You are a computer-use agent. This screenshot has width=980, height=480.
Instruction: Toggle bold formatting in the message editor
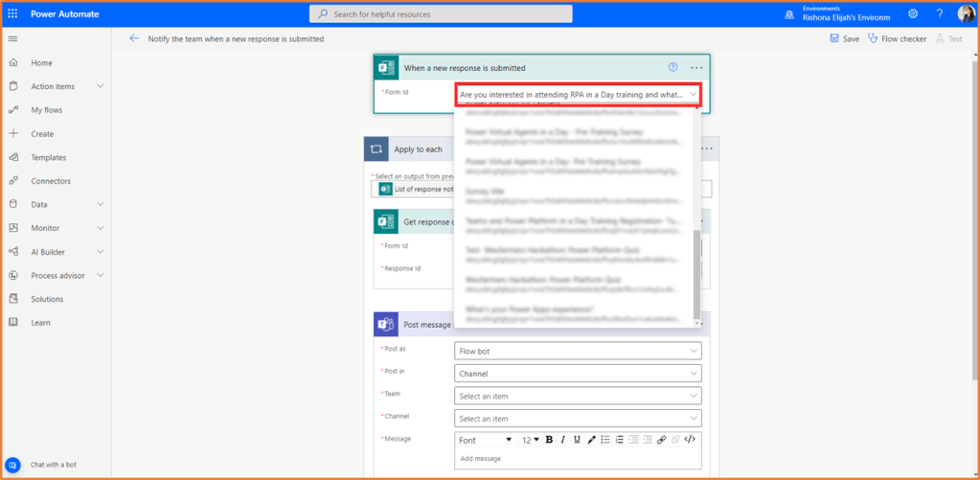tap(549, 440)
